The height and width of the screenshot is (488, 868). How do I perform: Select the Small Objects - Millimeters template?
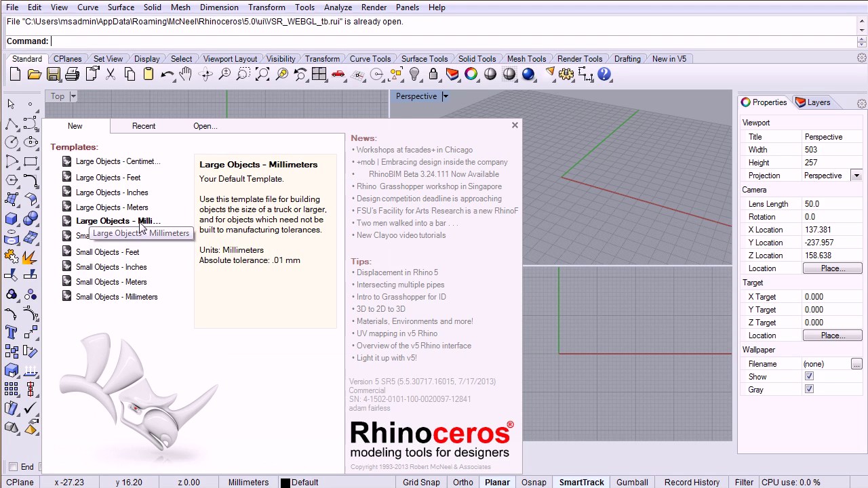click(x=117, y=297)
